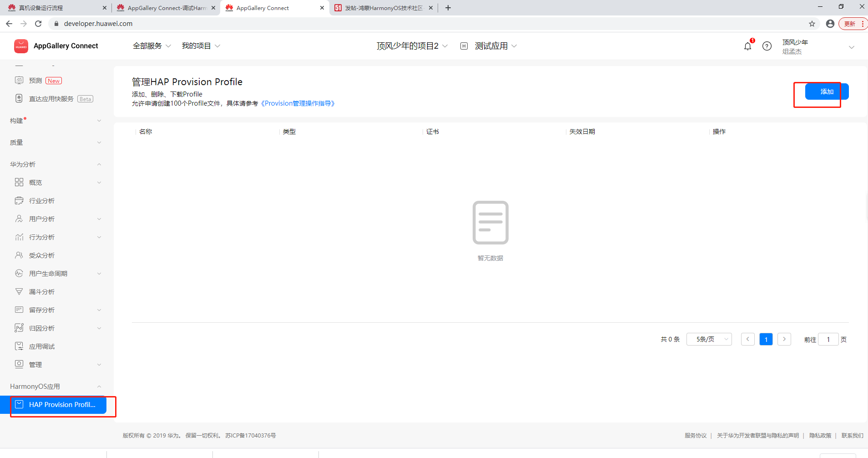
Task: Click the 概览 grid icon
Action: coord(19,183)
